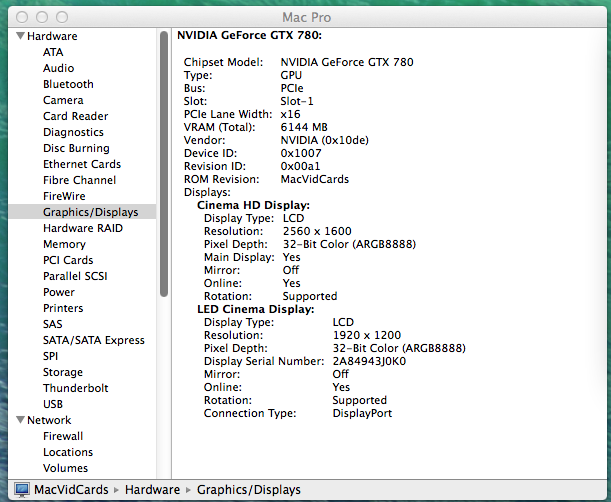The image size is (611, 502).
Task: Select the Diagnostics entry
Action: [x=73, y=132]
